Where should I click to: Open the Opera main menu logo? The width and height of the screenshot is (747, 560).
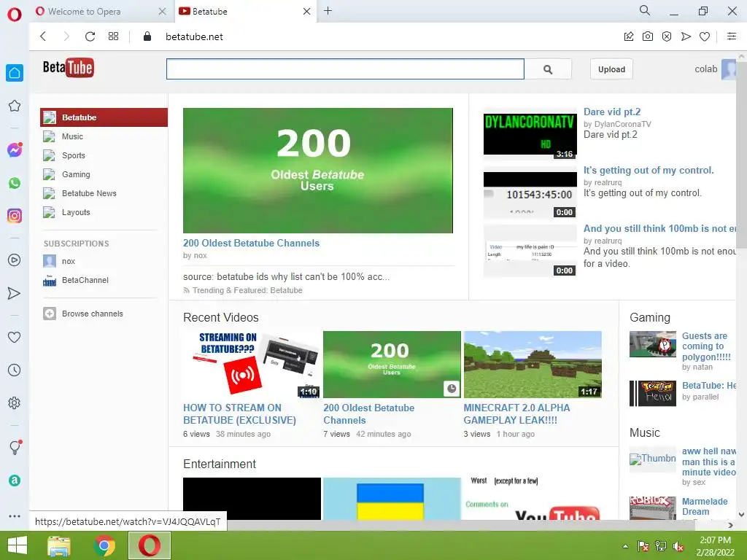(15, 15)
